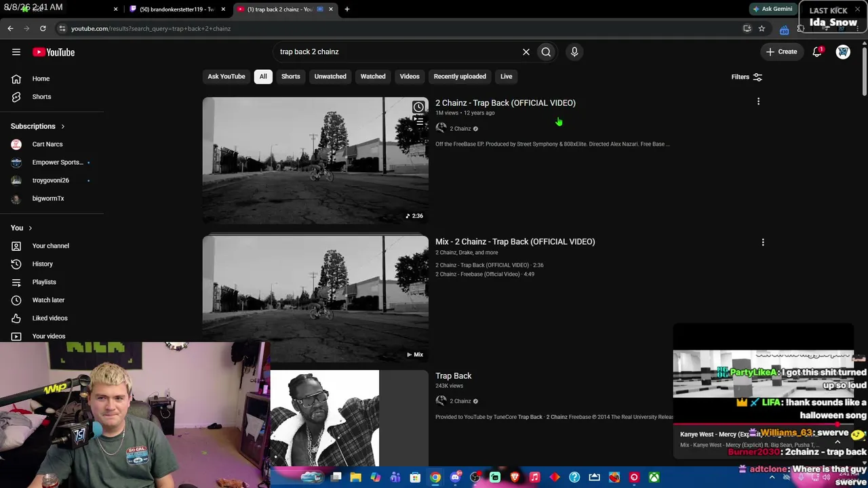Open the notifications bell
The image size is (868, 488).
[817, 52]
